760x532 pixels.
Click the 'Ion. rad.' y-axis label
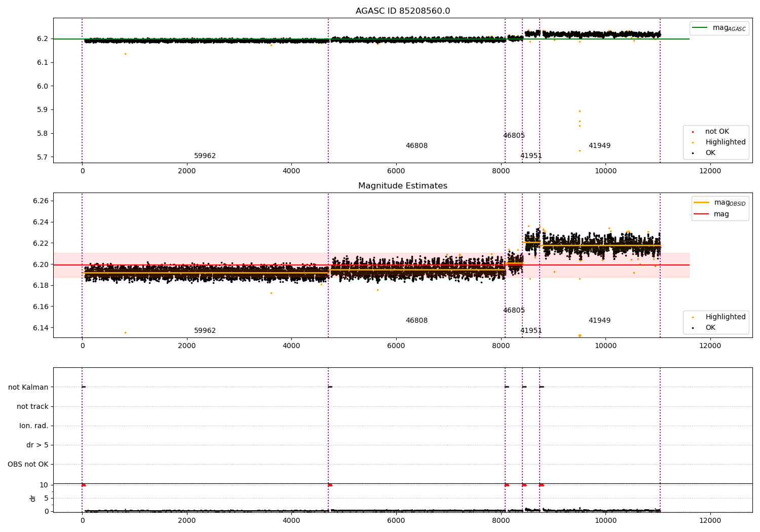pos(34,426)
